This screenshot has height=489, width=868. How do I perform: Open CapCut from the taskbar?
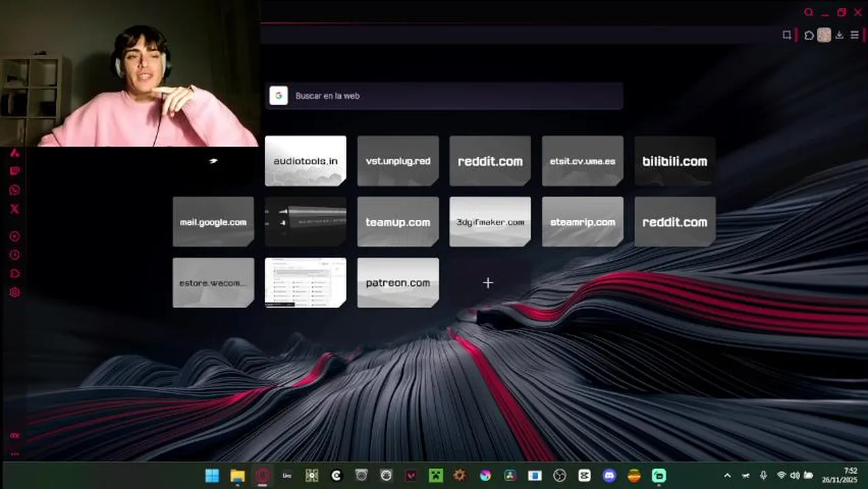[585, 475]
